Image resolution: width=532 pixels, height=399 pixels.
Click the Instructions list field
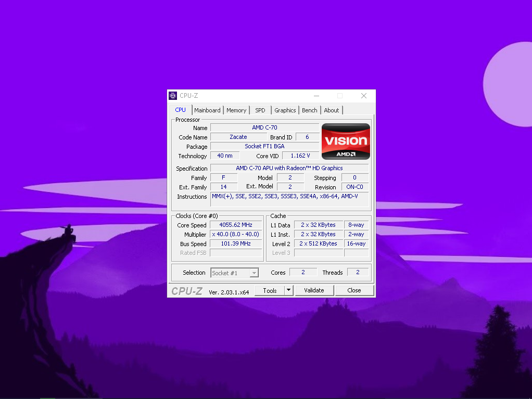click(289, 199)
